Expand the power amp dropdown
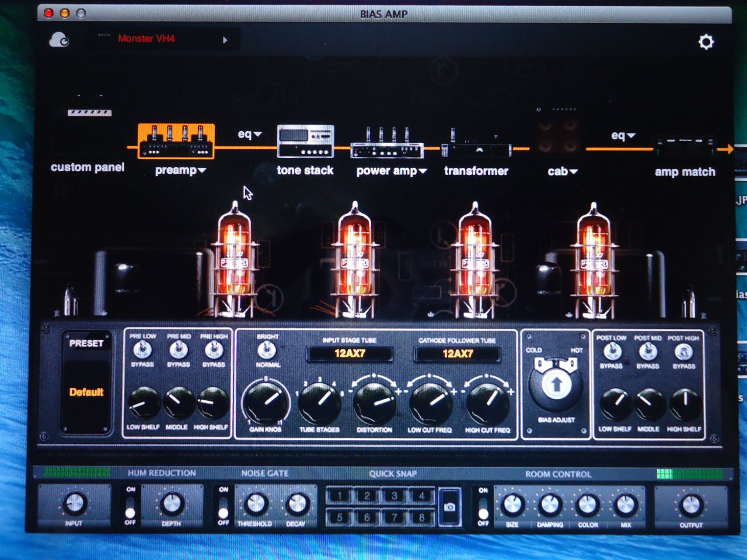The height and width of the screenshot is (560, 747). coord(423,171)
